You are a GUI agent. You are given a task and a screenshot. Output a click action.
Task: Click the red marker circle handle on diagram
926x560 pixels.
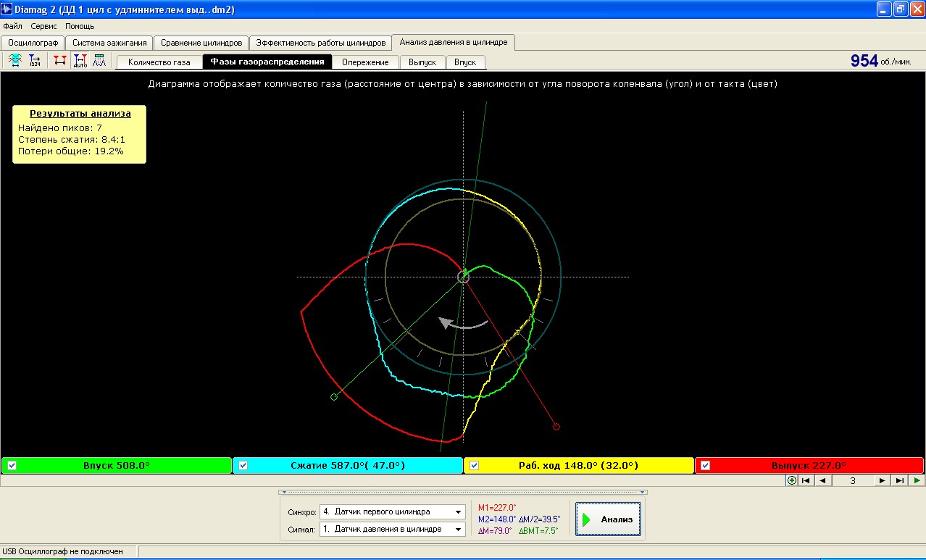pos(556,427)
